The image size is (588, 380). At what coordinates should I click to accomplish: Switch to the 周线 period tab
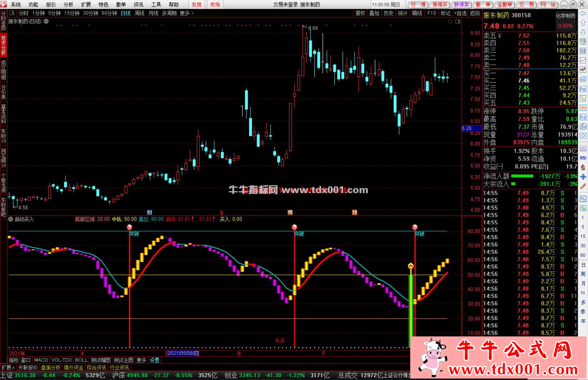tap(139, 13)
